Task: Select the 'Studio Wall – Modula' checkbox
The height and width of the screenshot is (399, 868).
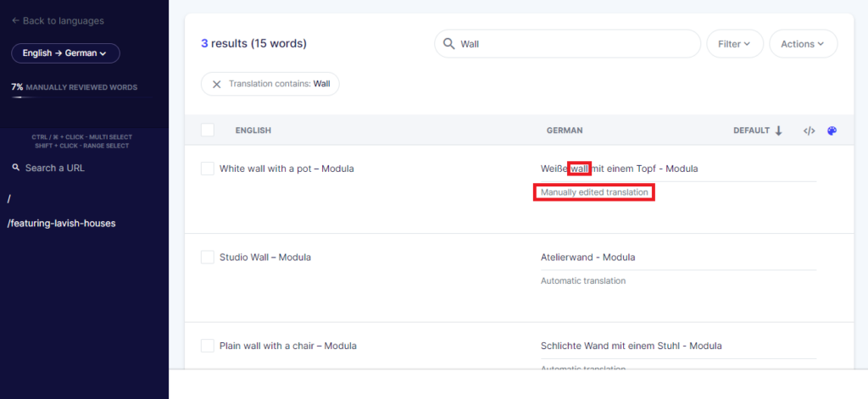Action: click(x=208, y=257)
